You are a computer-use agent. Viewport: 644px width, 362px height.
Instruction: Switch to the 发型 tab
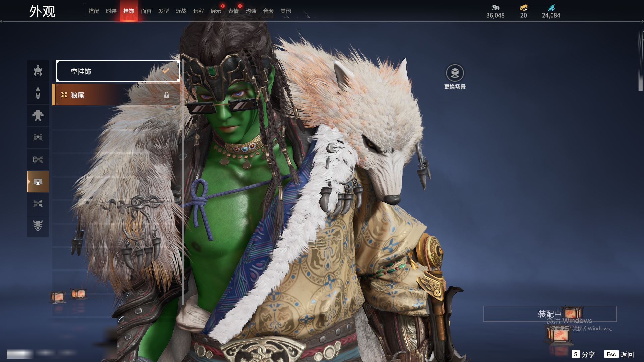[164, 11]
